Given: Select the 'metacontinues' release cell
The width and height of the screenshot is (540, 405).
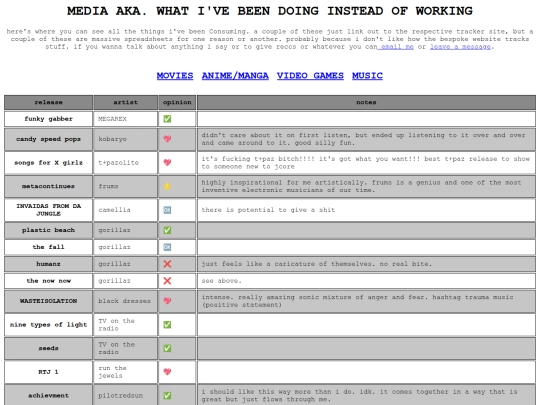Looking at the screenshot, I should coord(49,186).
